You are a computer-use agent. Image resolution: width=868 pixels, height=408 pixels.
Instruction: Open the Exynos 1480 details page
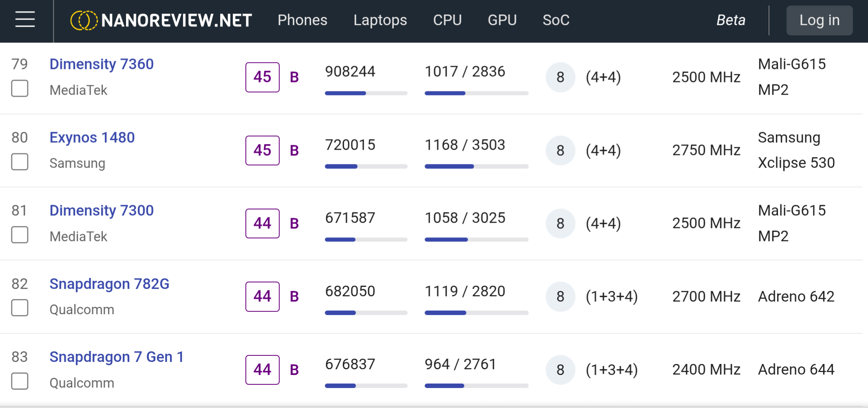tap(92, 137)
